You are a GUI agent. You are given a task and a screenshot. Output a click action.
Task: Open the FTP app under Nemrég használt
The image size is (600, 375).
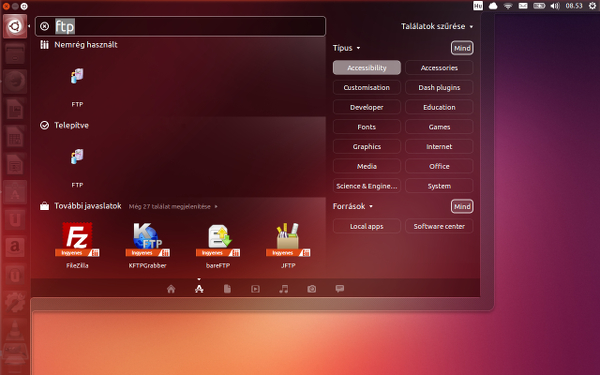77,77
